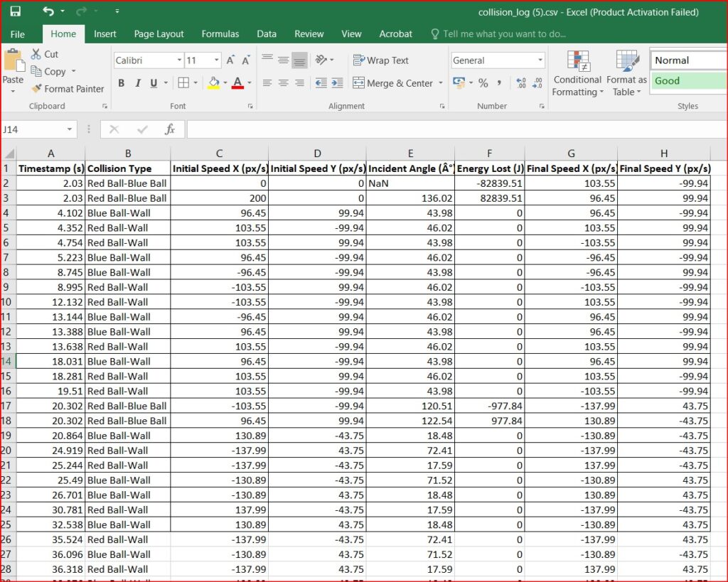Open the Page Layout tab
728x582 pixels.
(x=159, y=33)
